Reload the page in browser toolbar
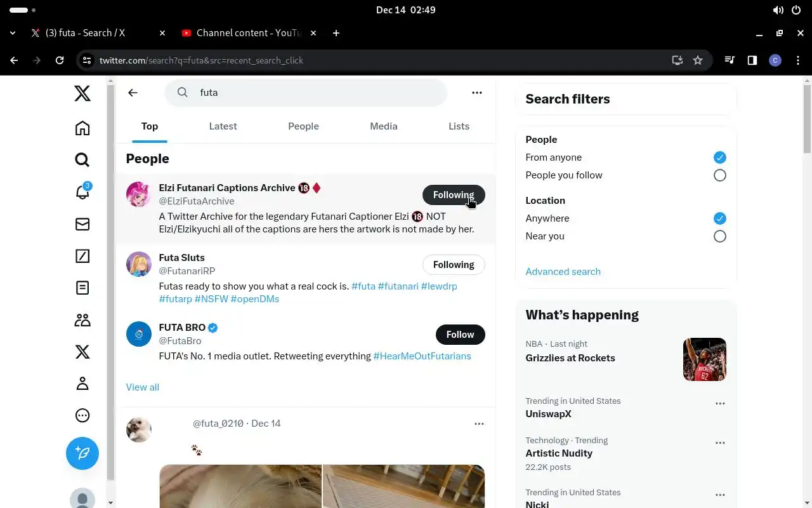812x508 pixels. (x=60, y=60)
